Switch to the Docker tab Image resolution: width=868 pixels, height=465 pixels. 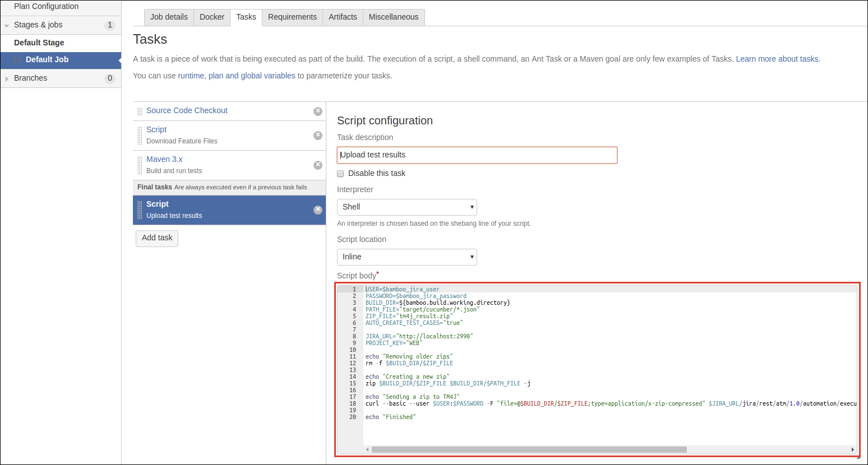[x=211, y=17]
